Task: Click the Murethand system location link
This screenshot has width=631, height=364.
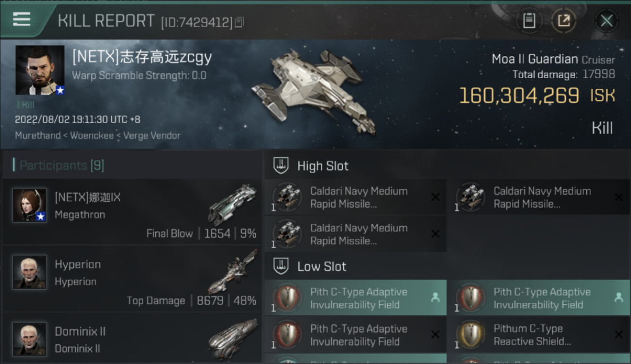Action: 38,135
